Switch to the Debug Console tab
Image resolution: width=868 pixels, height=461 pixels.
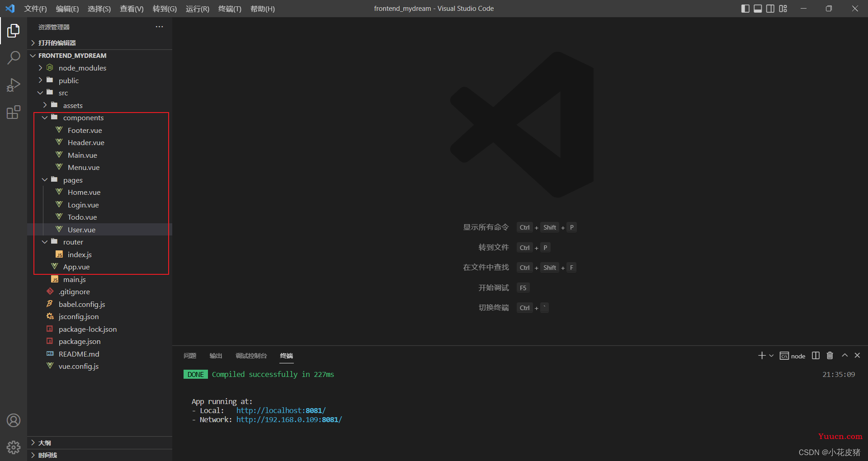[251, 356]
